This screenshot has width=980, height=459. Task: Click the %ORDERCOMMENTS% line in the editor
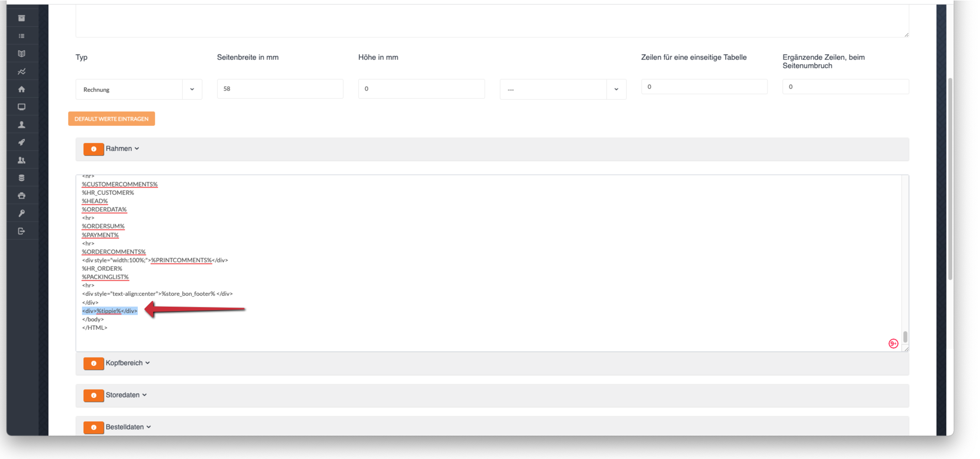point(114,252)
